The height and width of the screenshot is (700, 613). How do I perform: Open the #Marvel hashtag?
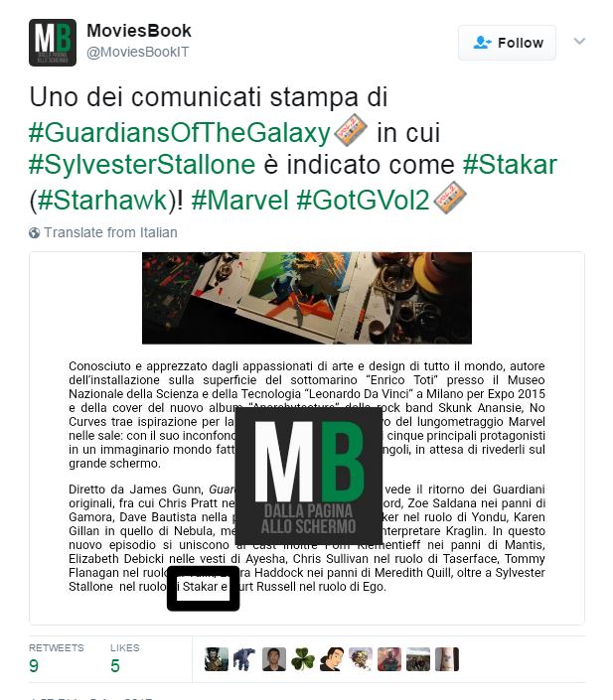tap(239, 200)
